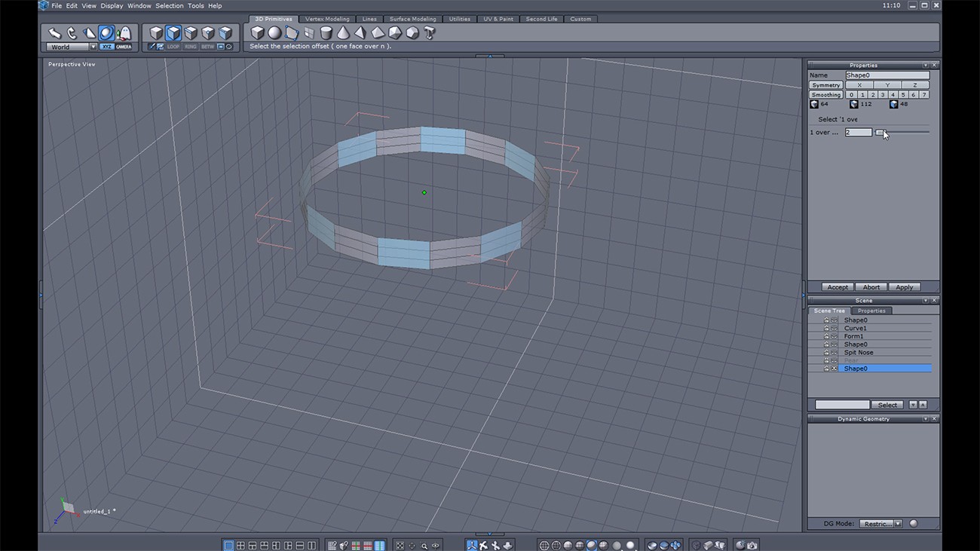Choose the Select Objects mode cube
The height and width of the screenshot is (551, 980).
(x=156, y=33)
